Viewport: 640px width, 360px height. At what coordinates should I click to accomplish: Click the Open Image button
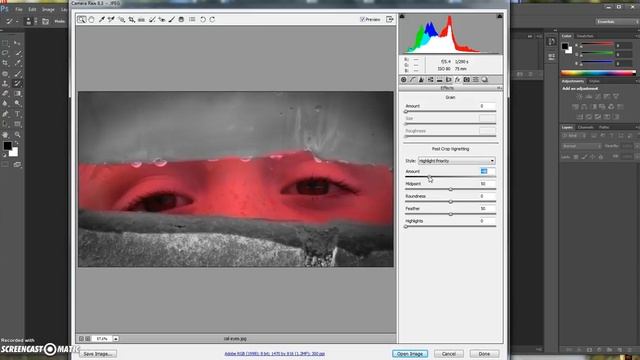[x=410, y=354]
